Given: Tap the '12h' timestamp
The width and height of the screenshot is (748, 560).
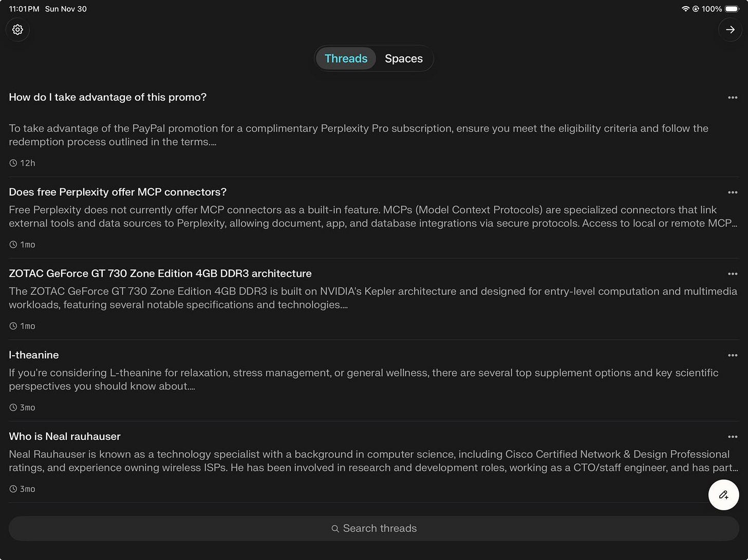Looking at the screenshot, I should coord(28,163).
